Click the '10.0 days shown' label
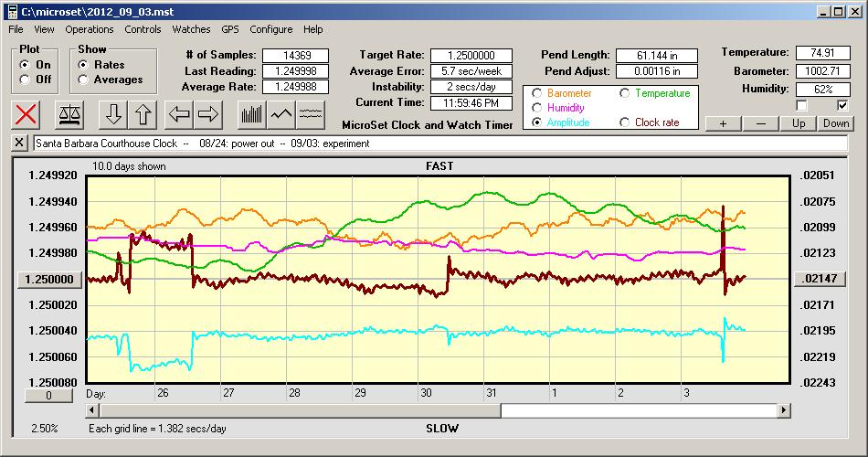868x457 pixels. click(129, 166)
